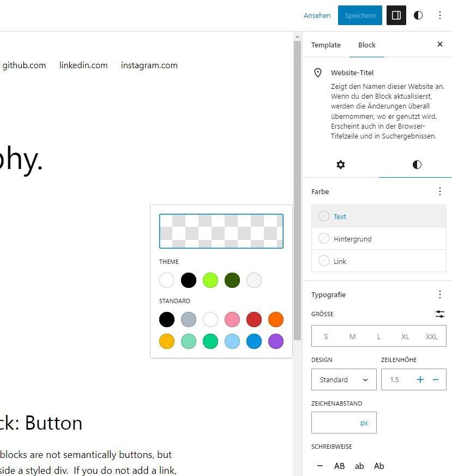
Task: Click the Ansehen link
Action: (x=317, y=15)
